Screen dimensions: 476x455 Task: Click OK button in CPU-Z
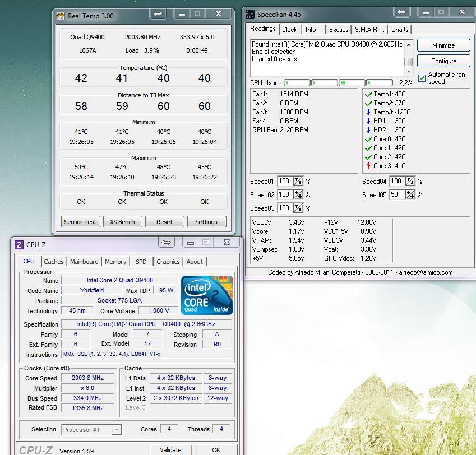pos(216,450)
